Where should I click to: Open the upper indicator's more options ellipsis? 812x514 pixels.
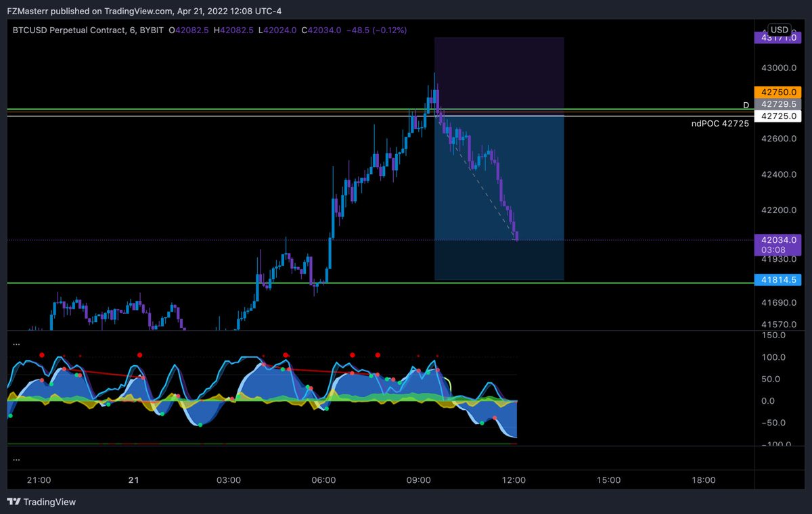click(x=16, y=343)
